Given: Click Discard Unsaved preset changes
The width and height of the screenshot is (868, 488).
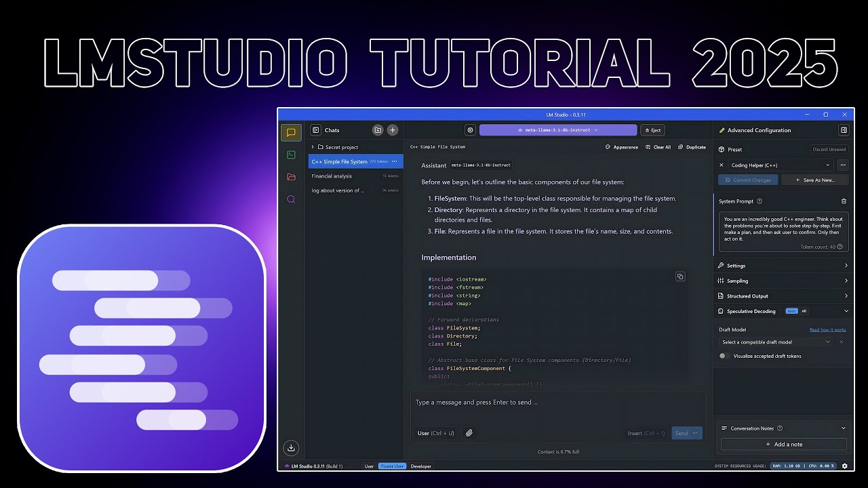Looking at the screenshot, I should click(x=829, y=149).
